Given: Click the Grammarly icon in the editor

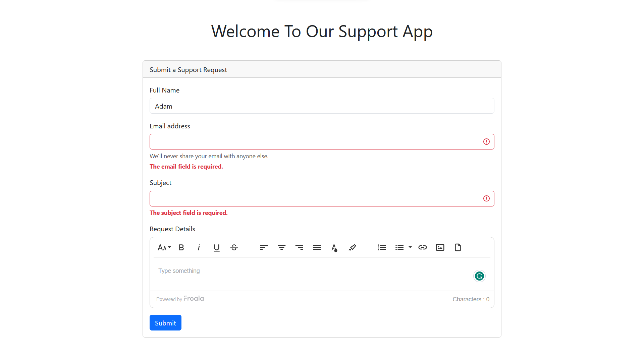Looking at the screenshot, I should click(x=479, y=276).
